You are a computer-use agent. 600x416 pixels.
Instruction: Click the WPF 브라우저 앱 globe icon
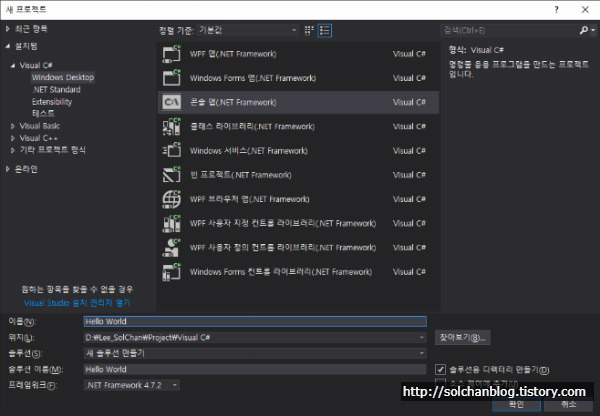171,199
